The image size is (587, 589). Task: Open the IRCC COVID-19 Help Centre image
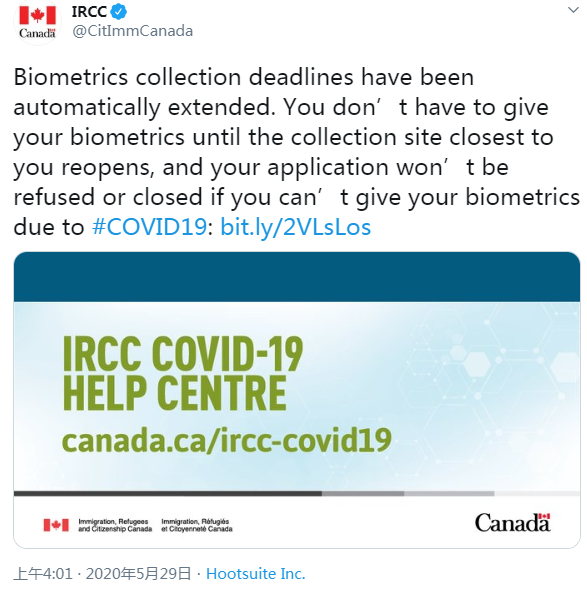pos(297,400)
